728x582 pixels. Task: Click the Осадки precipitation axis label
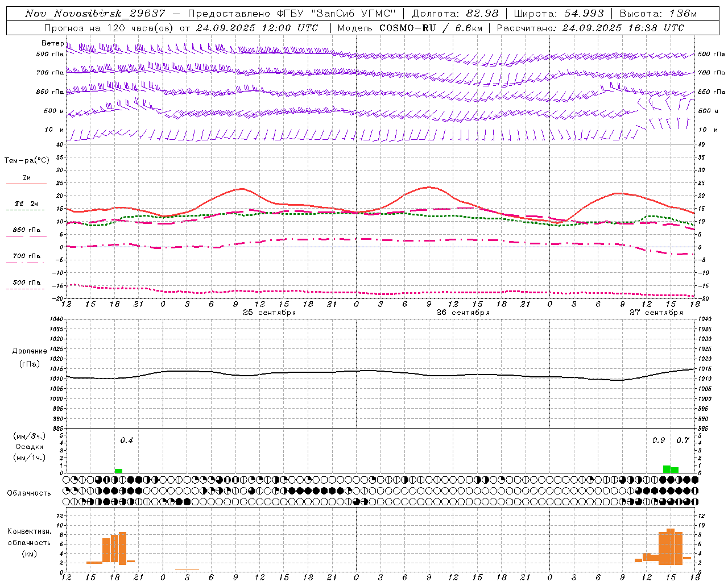tap(29, 447)
